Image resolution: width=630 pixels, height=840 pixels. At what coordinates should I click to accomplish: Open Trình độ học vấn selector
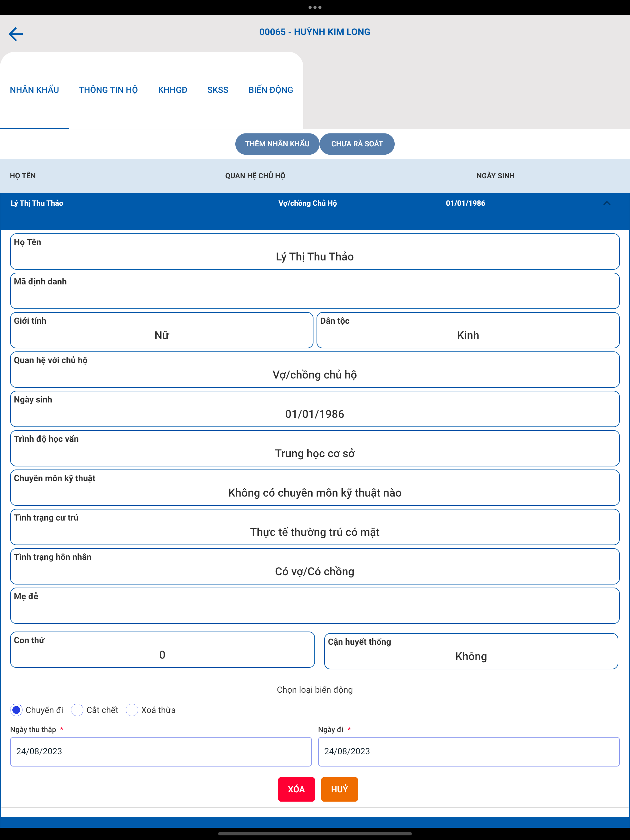coord(315,448)
